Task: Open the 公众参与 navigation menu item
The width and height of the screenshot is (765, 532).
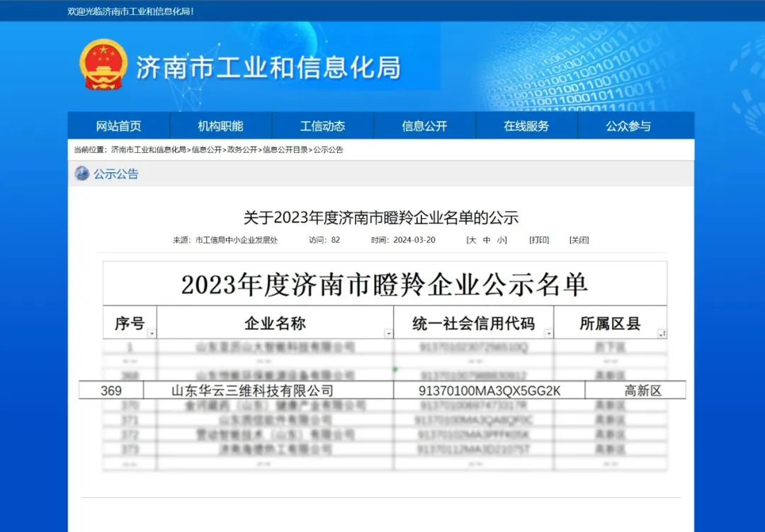Action: coord(628,126)
